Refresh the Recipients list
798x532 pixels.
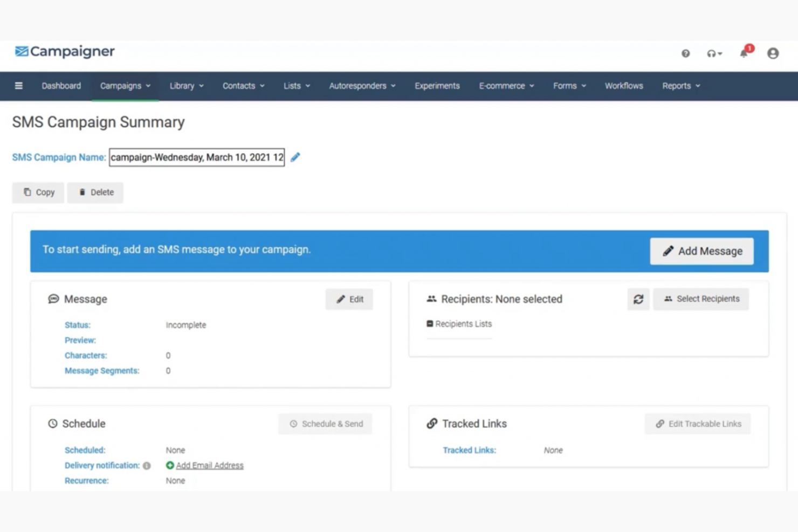tap(638, 299)
